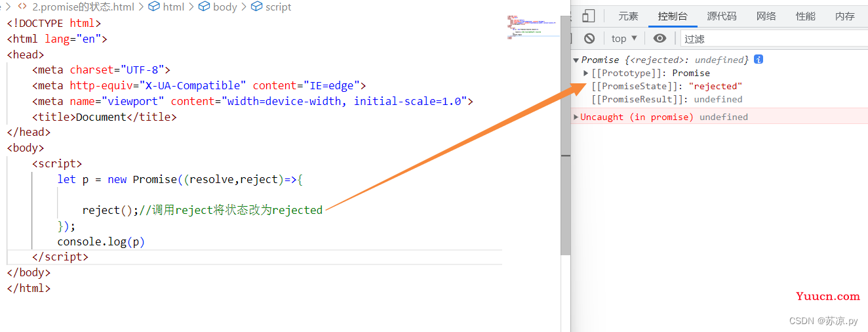Switch to the 网络 tab
This screenshot has height=332, width=868.
tap(766, 16)
